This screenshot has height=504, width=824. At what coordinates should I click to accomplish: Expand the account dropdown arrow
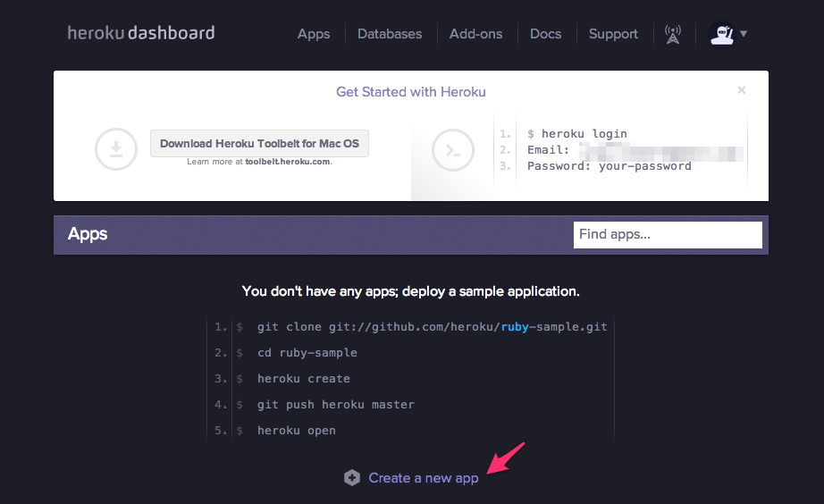click(x=743, y=34)
